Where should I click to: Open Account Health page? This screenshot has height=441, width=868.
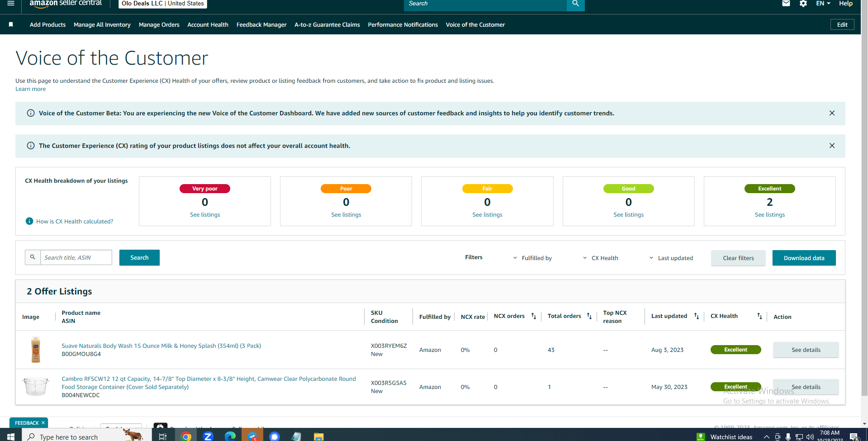coord(208,24)
